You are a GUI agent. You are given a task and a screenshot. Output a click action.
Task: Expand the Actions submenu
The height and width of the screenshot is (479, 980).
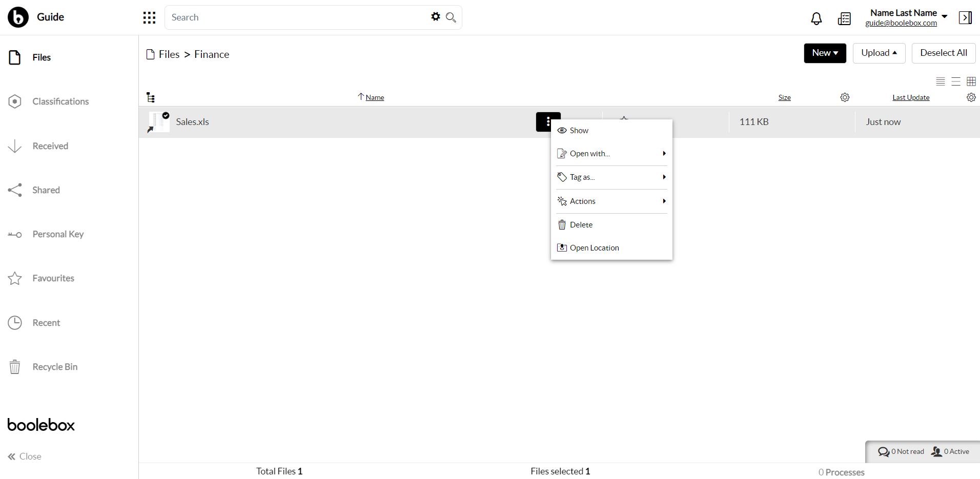611,201
